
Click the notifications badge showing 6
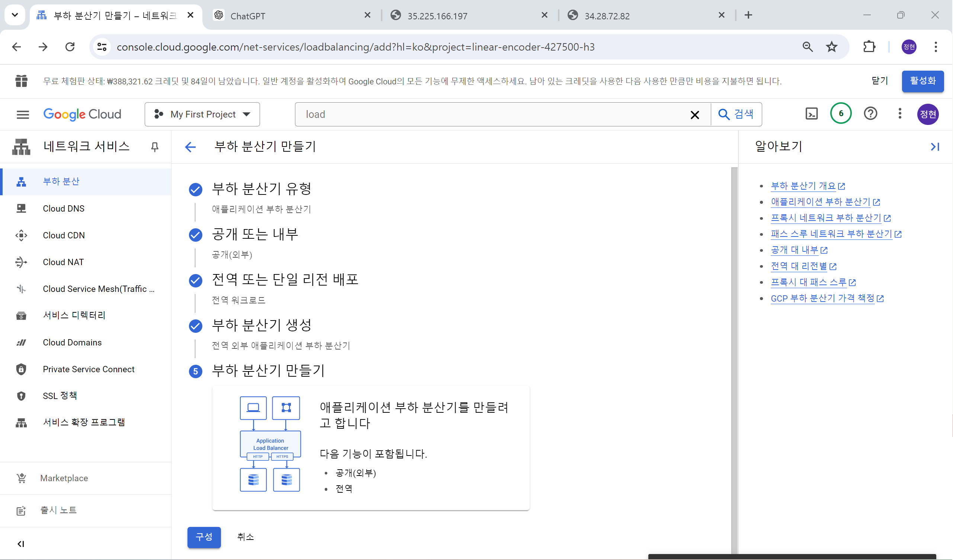pos(841,113)
